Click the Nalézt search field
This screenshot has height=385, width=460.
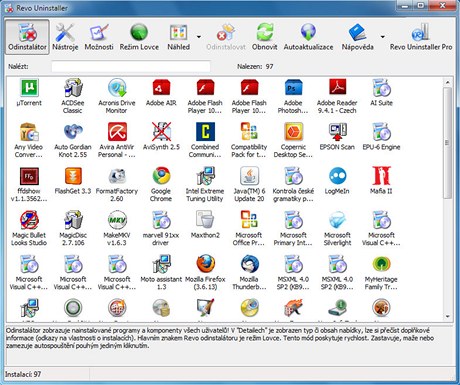point(131,66)
